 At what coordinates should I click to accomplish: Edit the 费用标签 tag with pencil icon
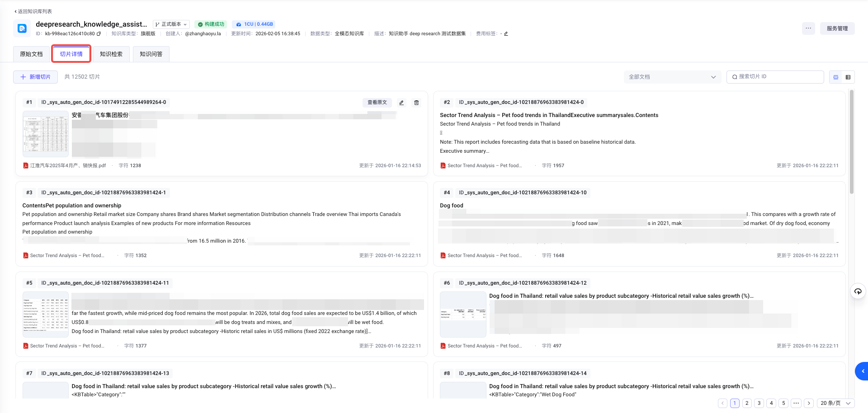pyautogui.click(x=506, y=34)
